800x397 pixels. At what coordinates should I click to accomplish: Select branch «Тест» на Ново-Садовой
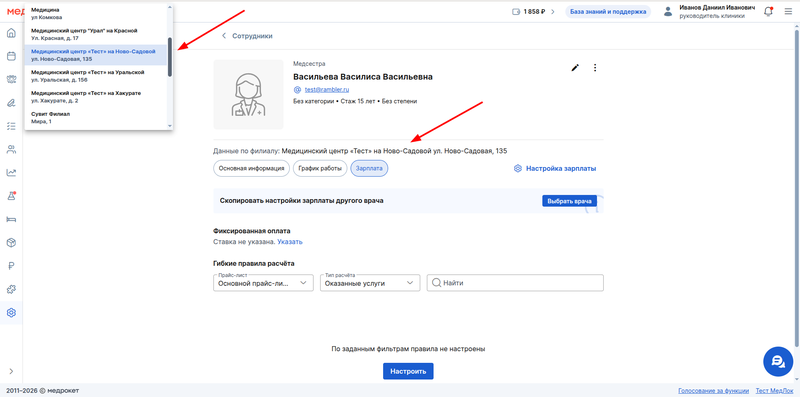(95, 55)
